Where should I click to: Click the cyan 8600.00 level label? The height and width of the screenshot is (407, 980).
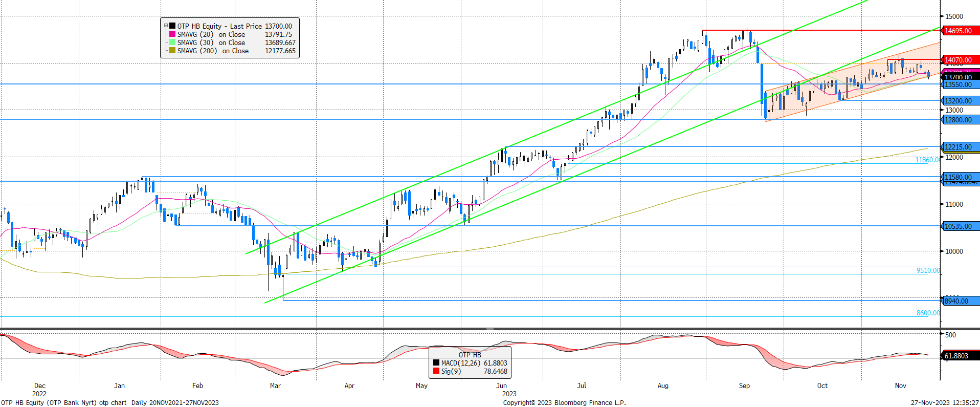928,313
